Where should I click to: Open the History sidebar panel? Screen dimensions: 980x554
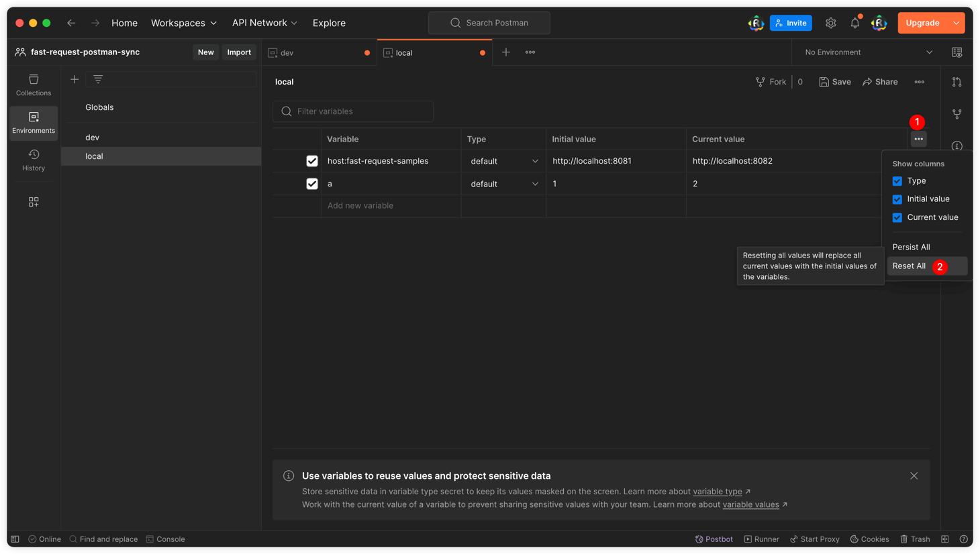[34, 160]
